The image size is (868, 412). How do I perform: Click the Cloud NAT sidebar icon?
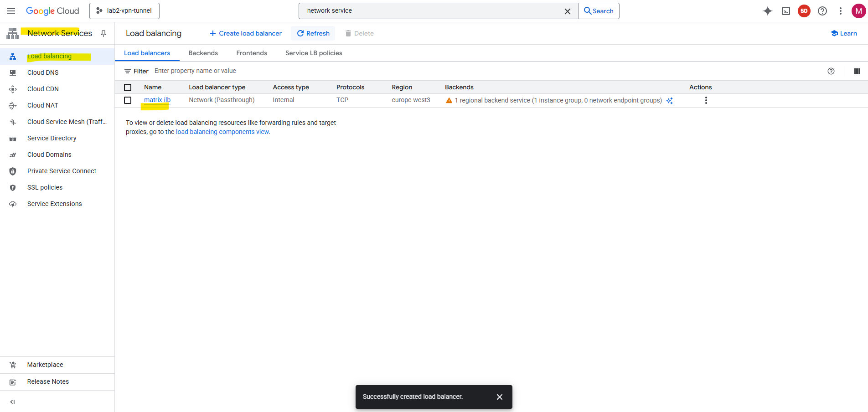(x=13, y=105)
